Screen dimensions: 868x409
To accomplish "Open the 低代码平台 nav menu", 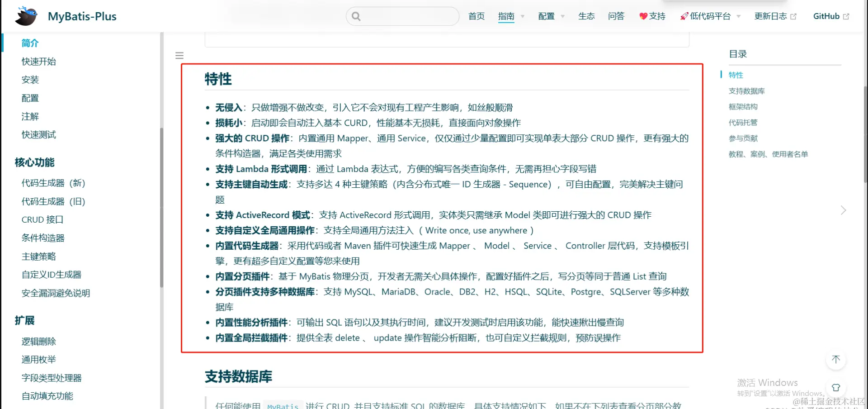I will click(x=710, y=16).
